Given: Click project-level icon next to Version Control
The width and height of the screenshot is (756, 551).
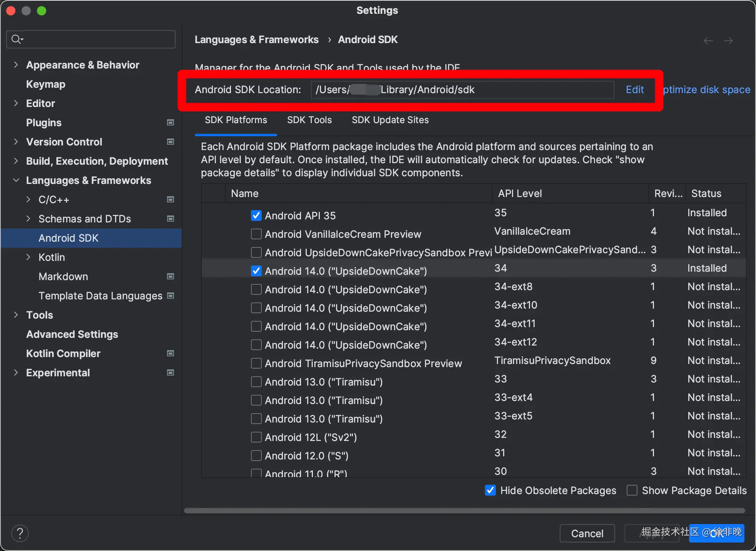Looking at the screenshot, I should pyautogui.click(x=171, y=142).
